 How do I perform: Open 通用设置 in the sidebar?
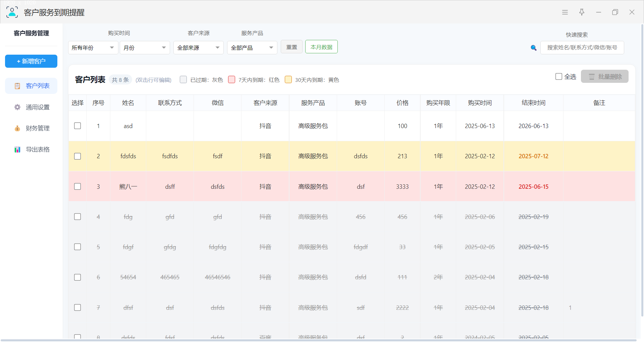31,107
